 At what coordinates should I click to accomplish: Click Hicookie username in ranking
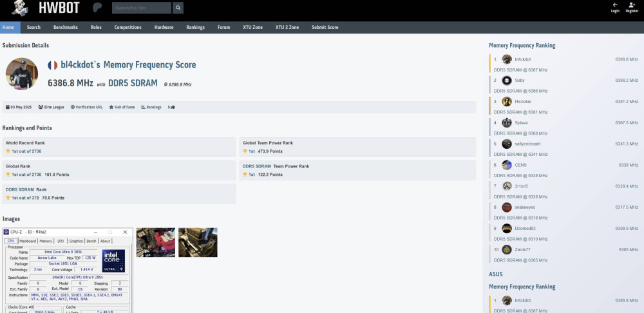point(522,102)
